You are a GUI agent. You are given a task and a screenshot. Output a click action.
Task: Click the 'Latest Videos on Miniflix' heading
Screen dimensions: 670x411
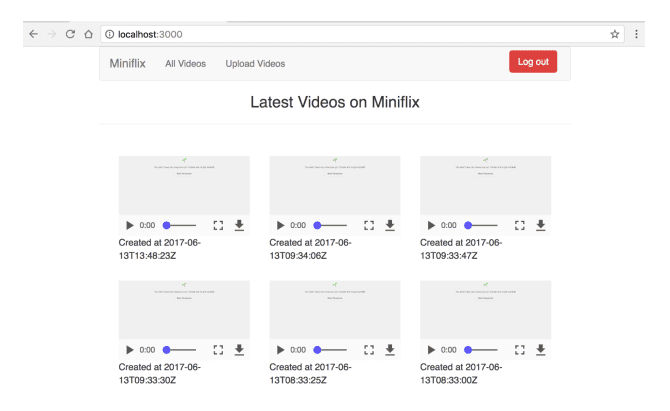tap(335, 102)
